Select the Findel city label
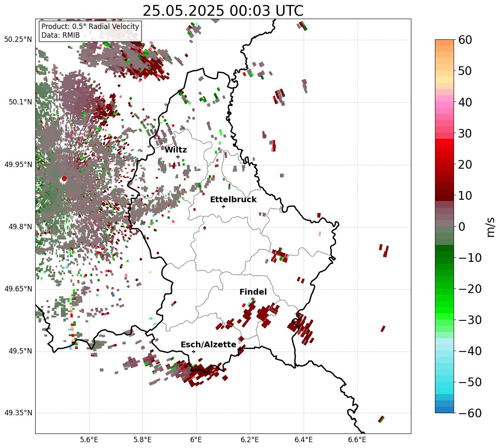The width and height of the screenshot is (500, 448). [253, 292]
